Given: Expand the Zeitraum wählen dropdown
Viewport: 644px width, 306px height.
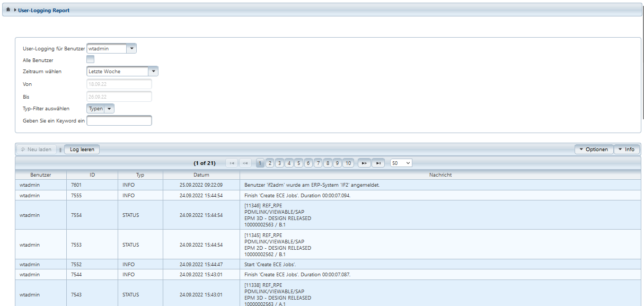Looking at the screenshot, I should (x=153, y=71).
